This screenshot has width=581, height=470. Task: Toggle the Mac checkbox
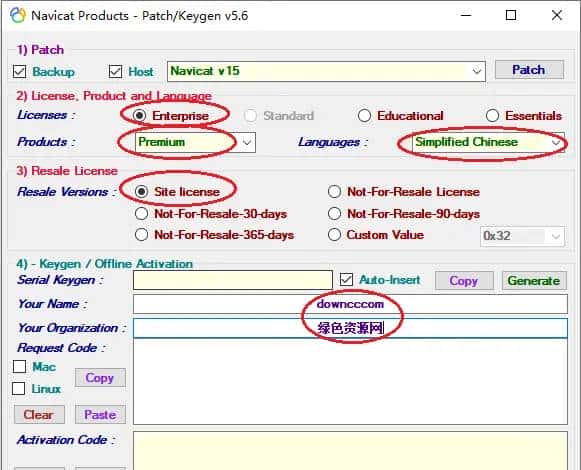coord(19,367)
